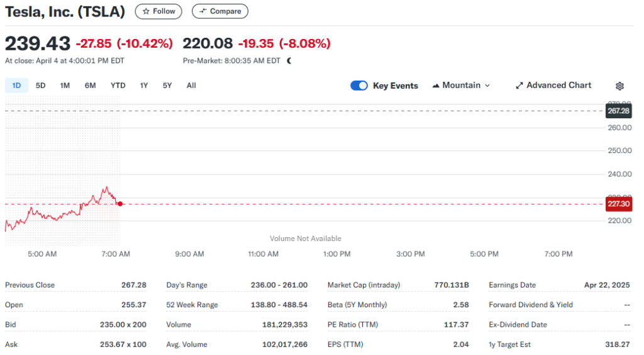The width and height of the screenshot is (644, 355).
Task: Switch to the 1Y range
Action: pyautogui.click(x=144, y=86)
